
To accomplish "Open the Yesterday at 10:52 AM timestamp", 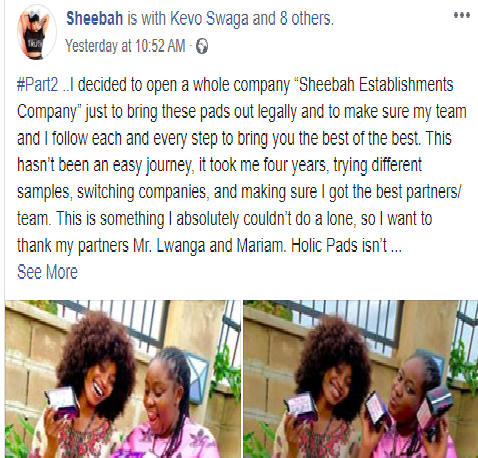I will (125, 46).
